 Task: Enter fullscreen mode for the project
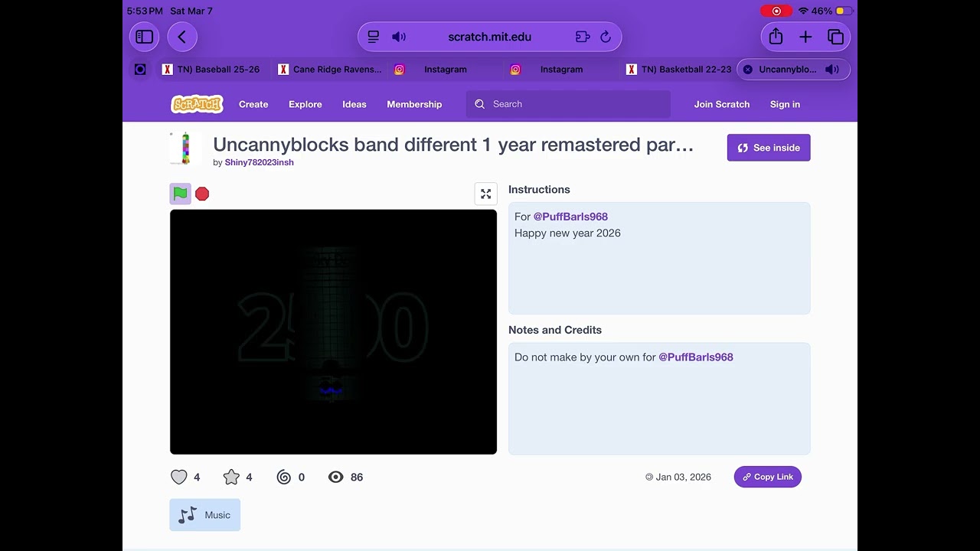click(x=485, y=194)
